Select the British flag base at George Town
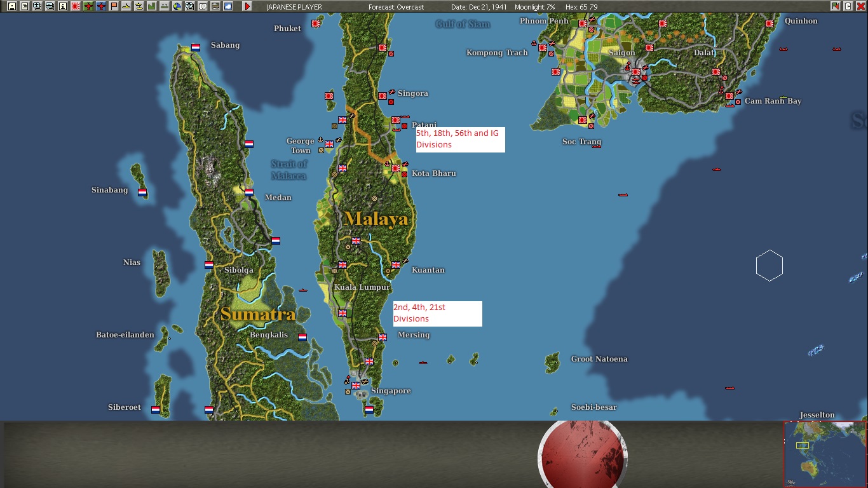 click(329, 144)
